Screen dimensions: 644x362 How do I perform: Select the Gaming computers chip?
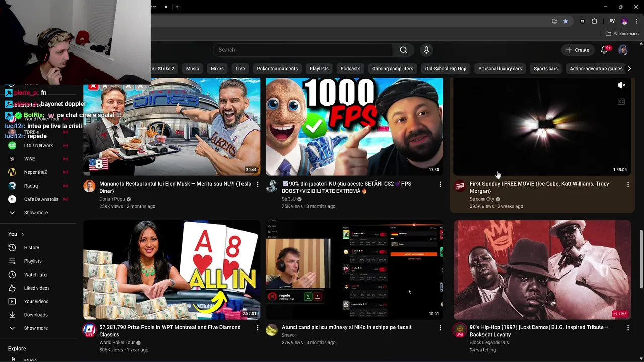[392, 69]
